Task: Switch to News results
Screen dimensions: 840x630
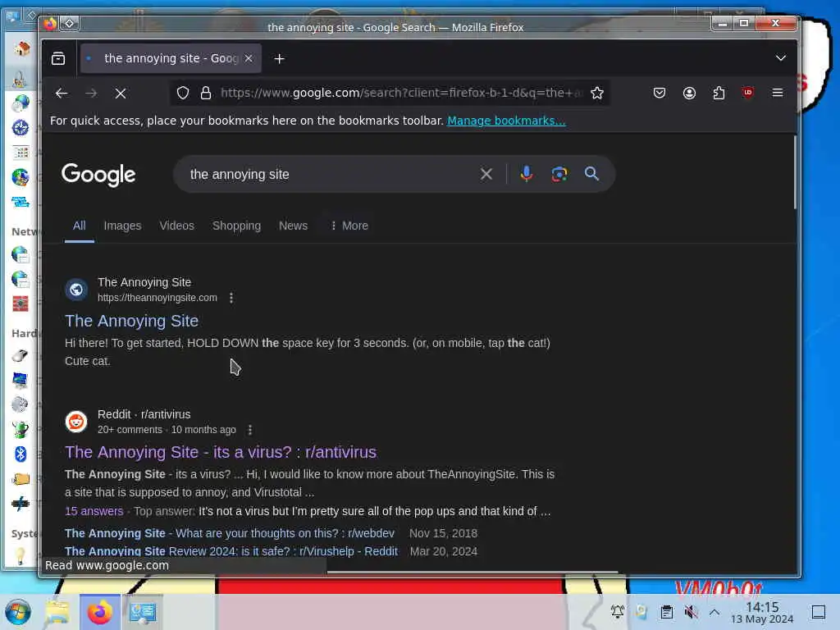Action: pos(293,226)
